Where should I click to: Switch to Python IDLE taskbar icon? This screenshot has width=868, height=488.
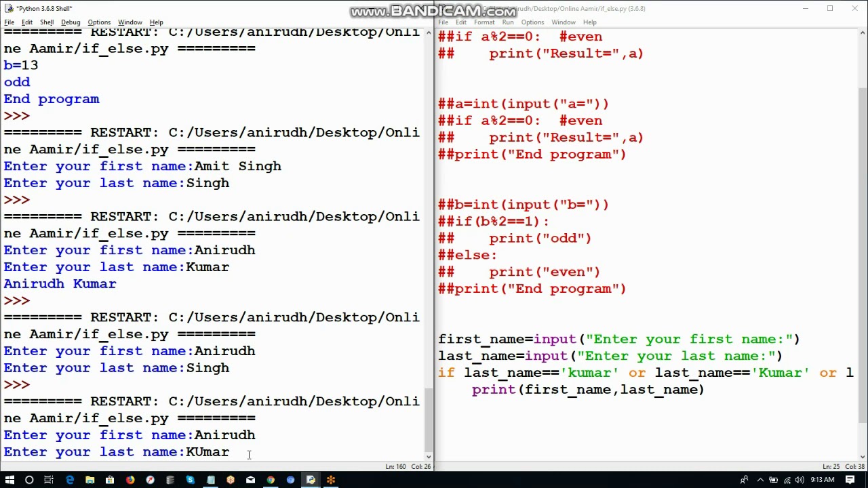click(311, 480)
